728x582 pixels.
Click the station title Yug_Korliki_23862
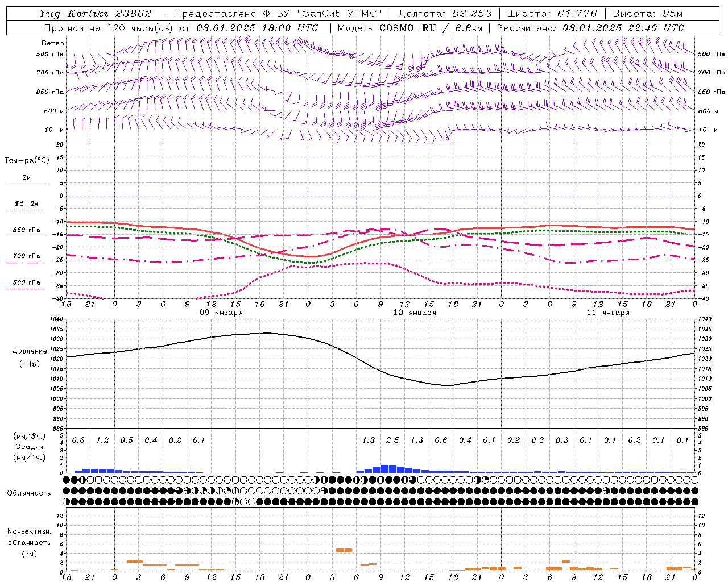(96, 14)
